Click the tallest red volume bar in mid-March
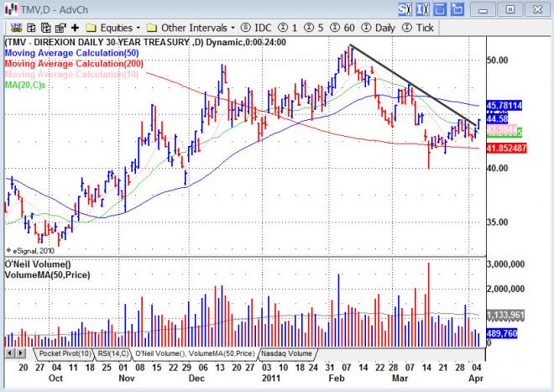The image size is (554, 392). click(x=429, y=305)
